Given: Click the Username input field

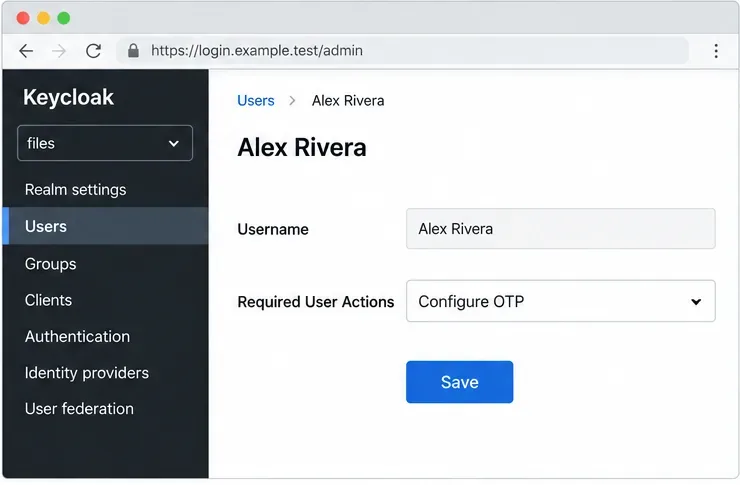Looking at the screenshot, I should [561, 229].
